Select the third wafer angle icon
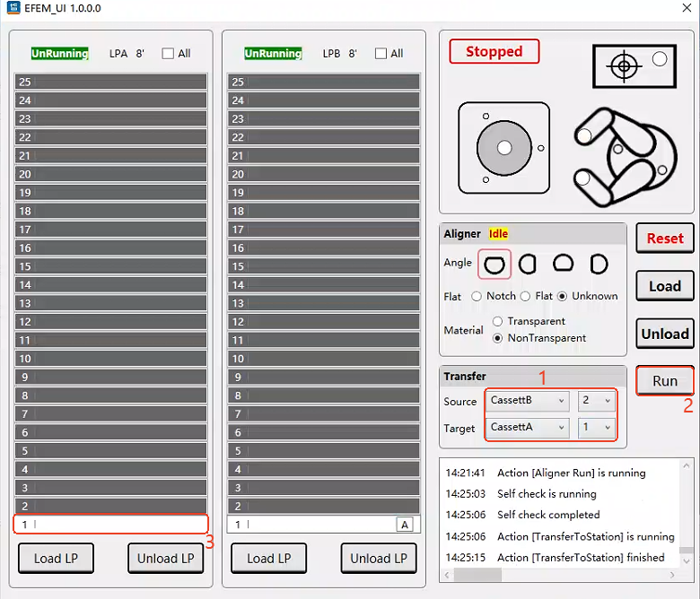The image size is (700, 599). pos(563,264)
